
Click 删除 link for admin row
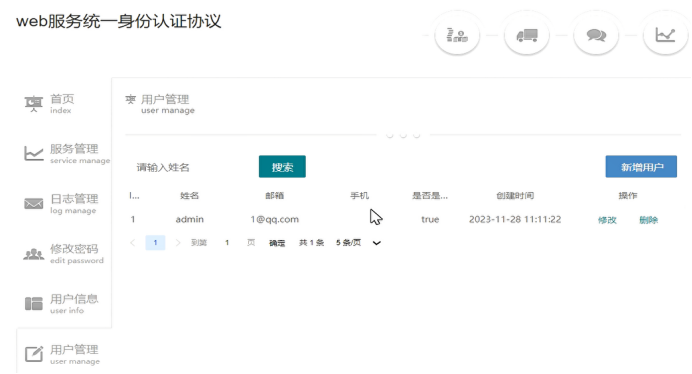tap(648, 220)
